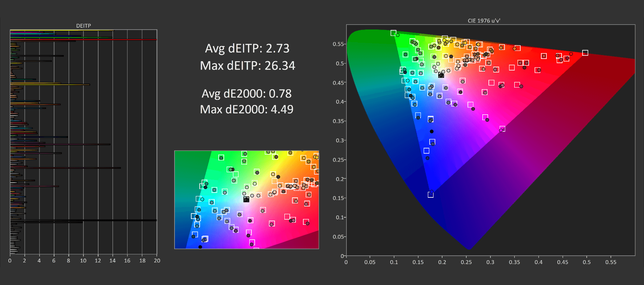Click the black dot at inset bottom edge

click(x=200, y=247)
